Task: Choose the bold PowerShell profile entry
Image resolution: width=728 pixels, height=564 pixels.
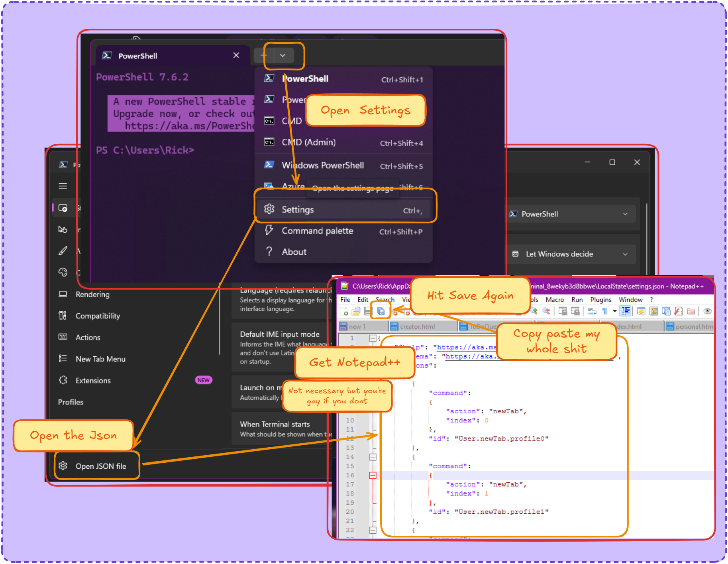Action: pyautogui.click(x=344, y=79)
